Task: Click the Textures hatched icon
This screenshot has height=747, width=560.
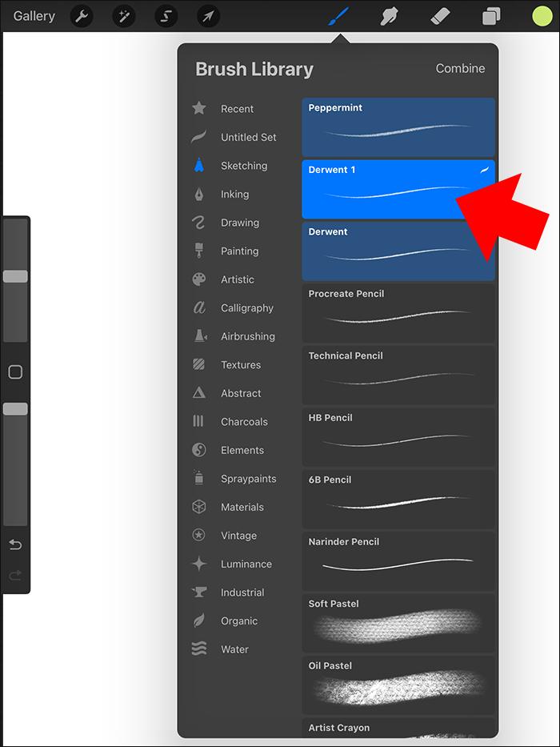Action: 199,365
